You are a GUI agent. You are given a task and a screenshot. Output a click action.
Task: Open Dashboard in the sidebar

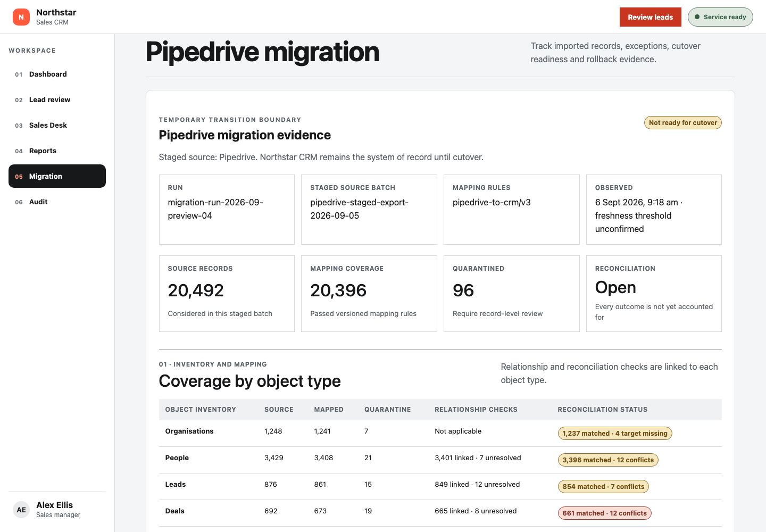[x=57, y=74]
